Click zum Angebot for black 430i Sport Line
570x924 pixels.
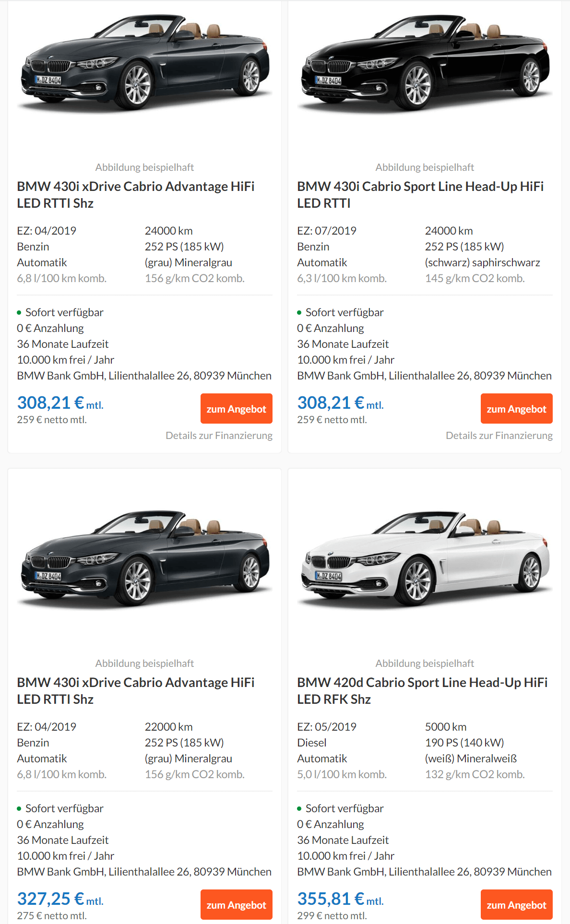pyautogui.click(x=516, y=409)
